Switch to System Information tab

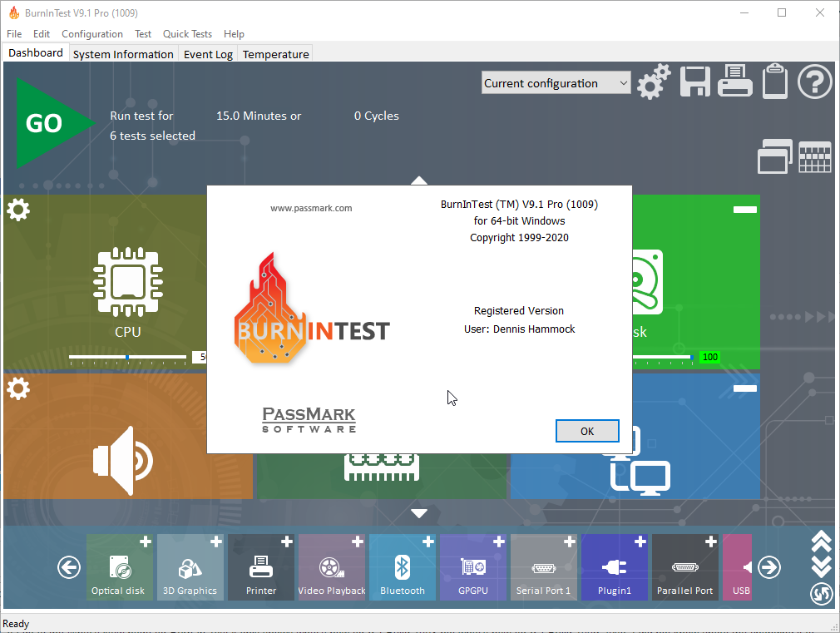pyautogui.click(x=123, y=54)
